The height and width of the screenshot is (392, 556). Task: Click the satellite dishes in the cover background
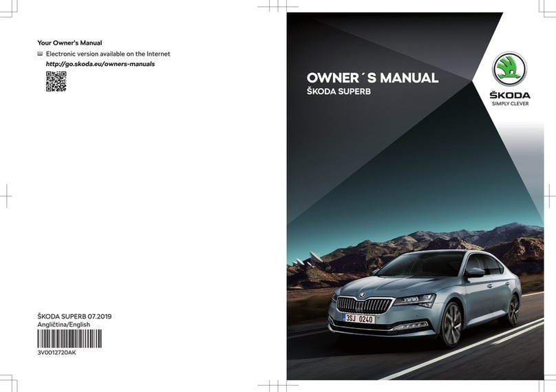click(x=308, y=260)
